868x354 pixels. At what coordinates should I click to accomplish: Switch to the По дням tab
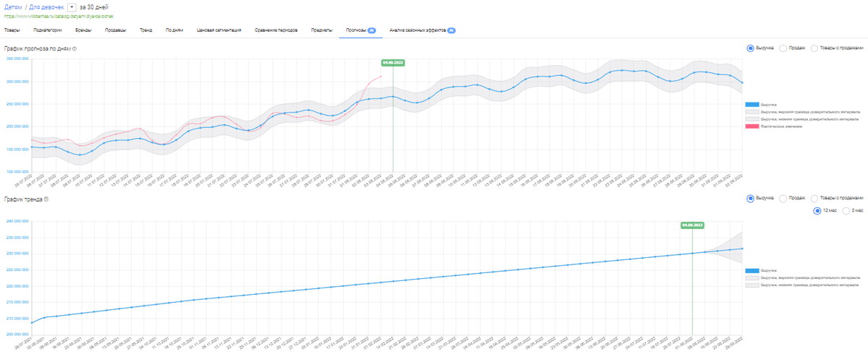174,30
